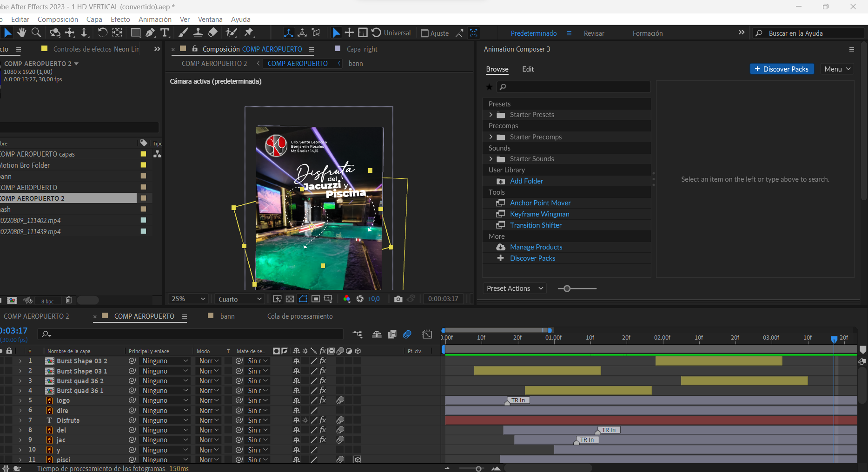Switch to COMP AEROPUERTO 2 timeline tab
868x472 pixels.
36,316
